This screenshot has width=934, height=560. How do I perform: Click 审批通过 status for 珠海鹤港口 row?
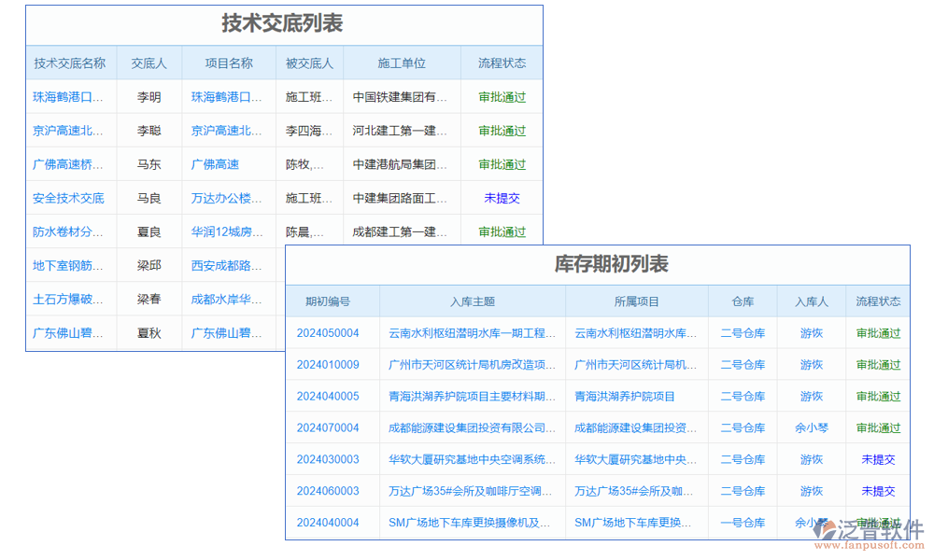[x=502, y=96]
